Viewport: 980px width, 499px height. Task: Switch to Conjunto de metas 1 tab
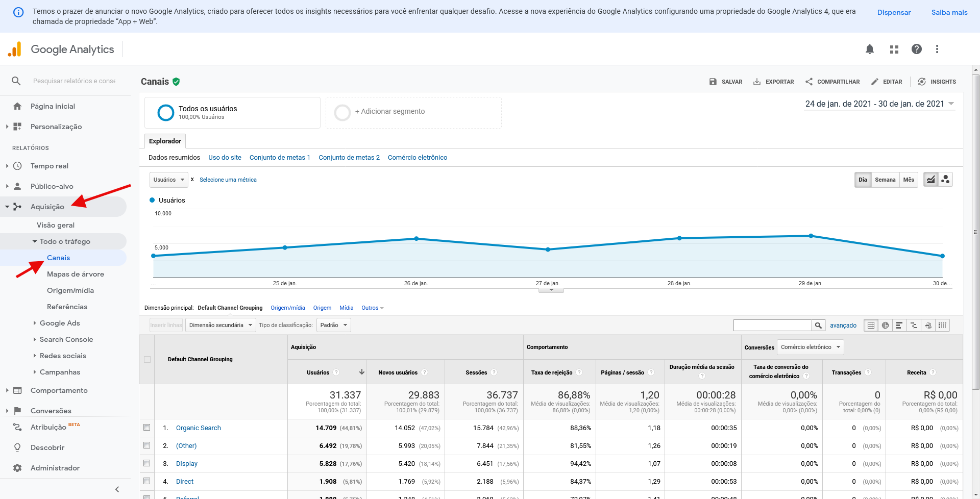pyautogui.click(x=280, y=157)
